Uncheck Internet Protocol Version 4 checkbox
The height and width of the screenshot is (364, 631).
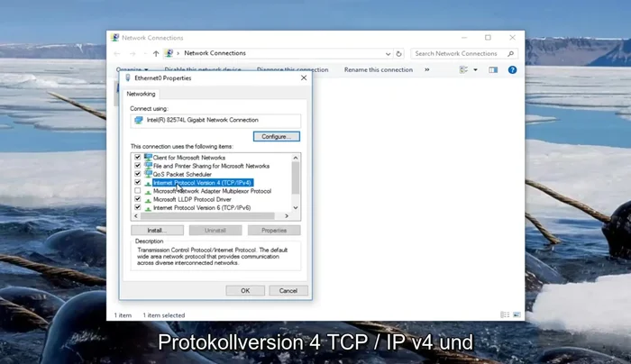(x=138, y=182)
